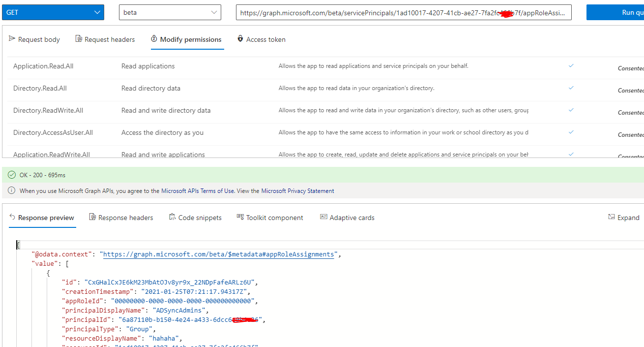Image resolution: width=644 pixels, height=347 pixels.
Task: Click the appRoleId value in the response
Action: (x=182, y=301)
